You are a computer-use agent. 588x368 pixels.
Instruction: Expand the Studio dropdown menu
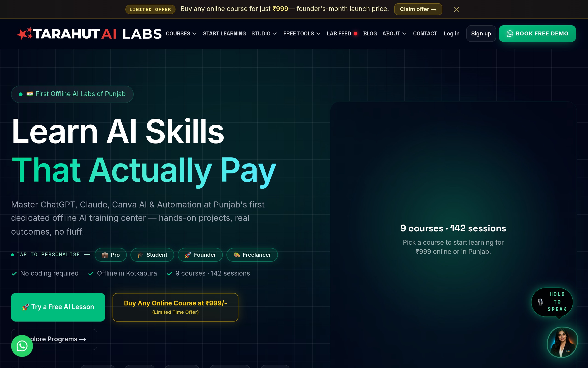coord(264,34)
